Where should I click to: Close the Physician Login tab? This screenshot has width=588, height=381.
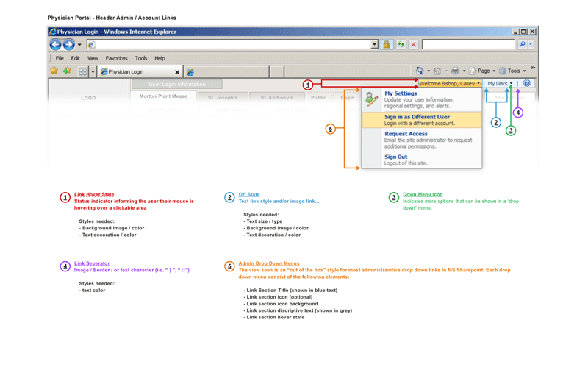click(x=177, y=72)
